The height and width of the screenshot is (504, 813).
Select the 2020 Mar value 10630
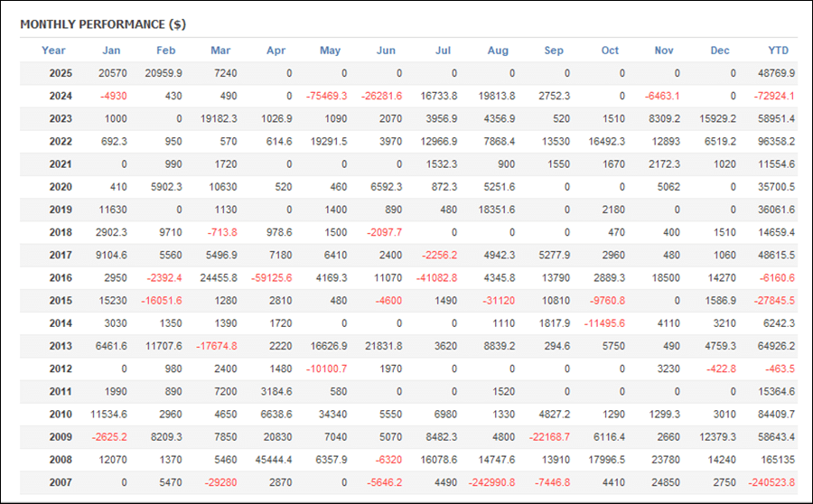223,187
